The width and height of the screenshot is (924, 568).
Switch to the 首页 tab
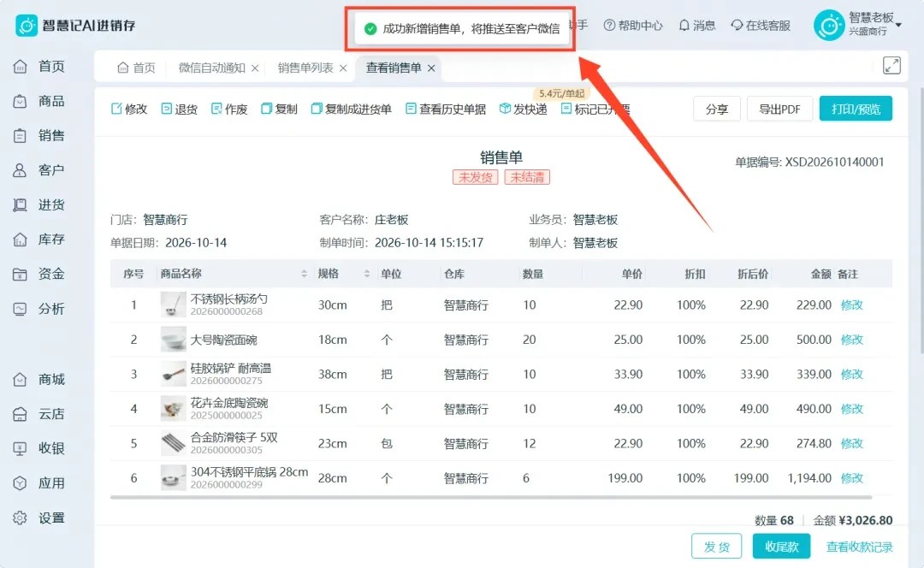pos(136,68)
